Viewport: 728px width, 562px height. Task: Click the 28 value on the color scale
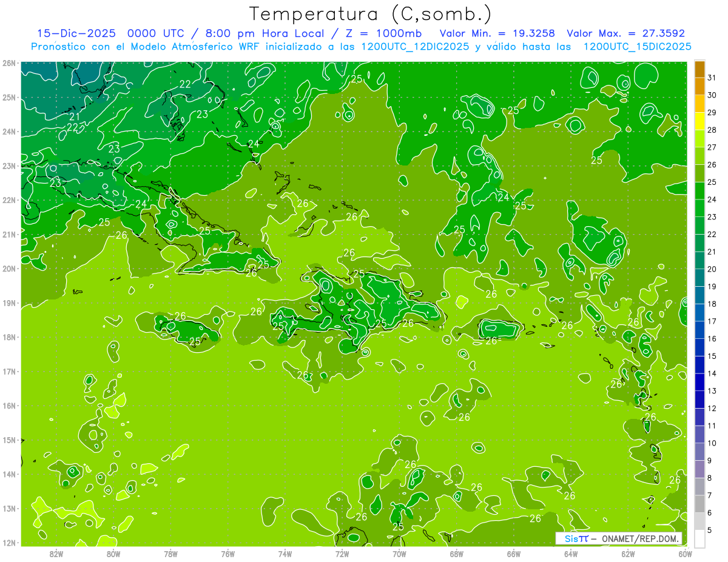tap(712, 130)
